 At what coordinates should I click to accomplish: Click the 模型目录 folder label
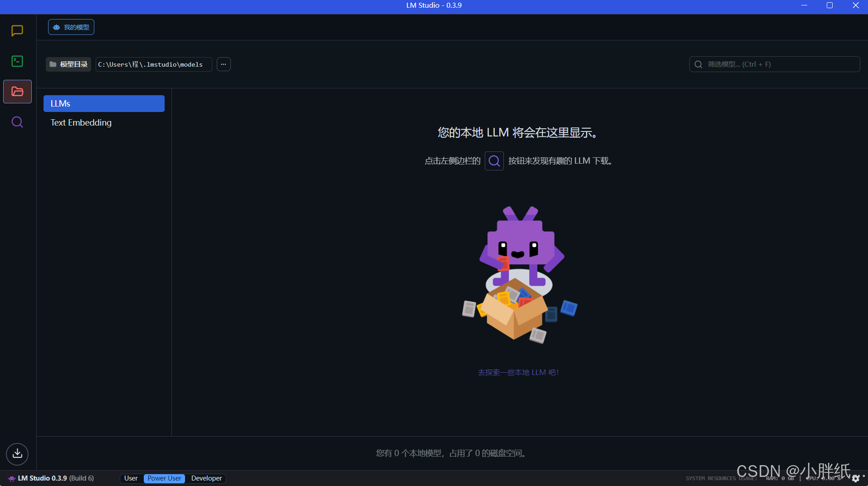pyautogui.click(x=68, y=64)
